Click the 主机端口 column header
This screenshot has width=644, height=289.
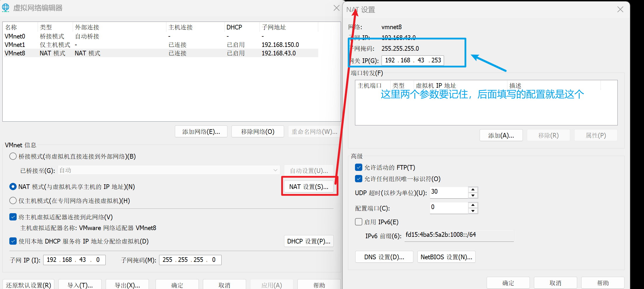[x=373, y=85]
